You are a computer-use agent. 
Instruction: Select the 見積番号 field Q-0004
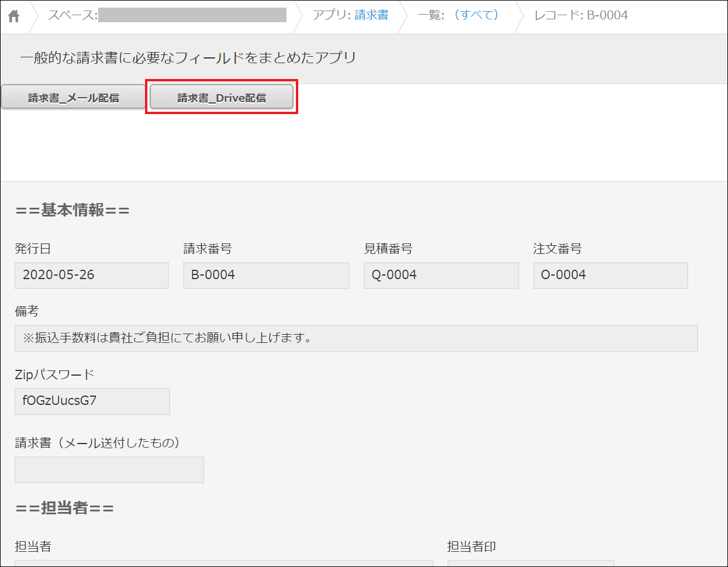(x=441, y=275)
